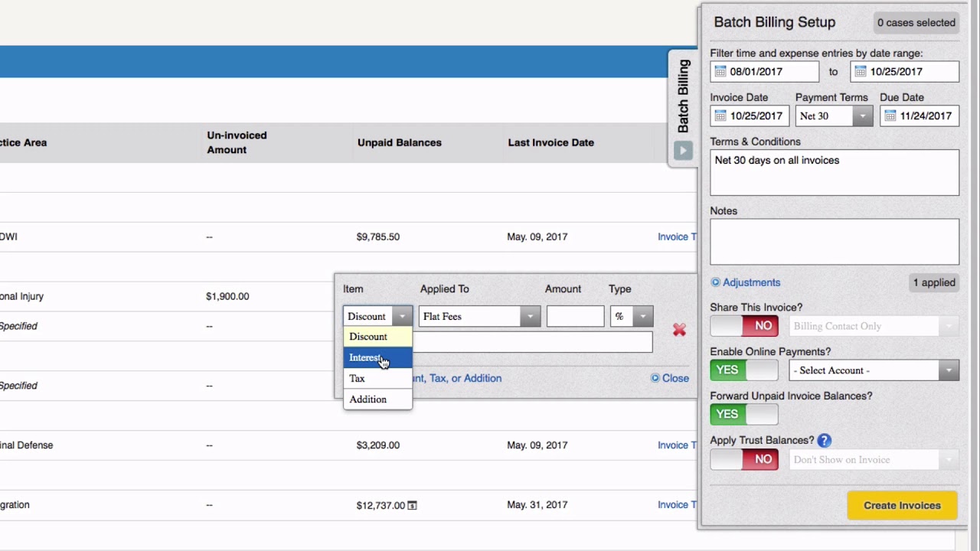
Task: Click the Invoice Date field 10/25/2017
Action: 750,116
